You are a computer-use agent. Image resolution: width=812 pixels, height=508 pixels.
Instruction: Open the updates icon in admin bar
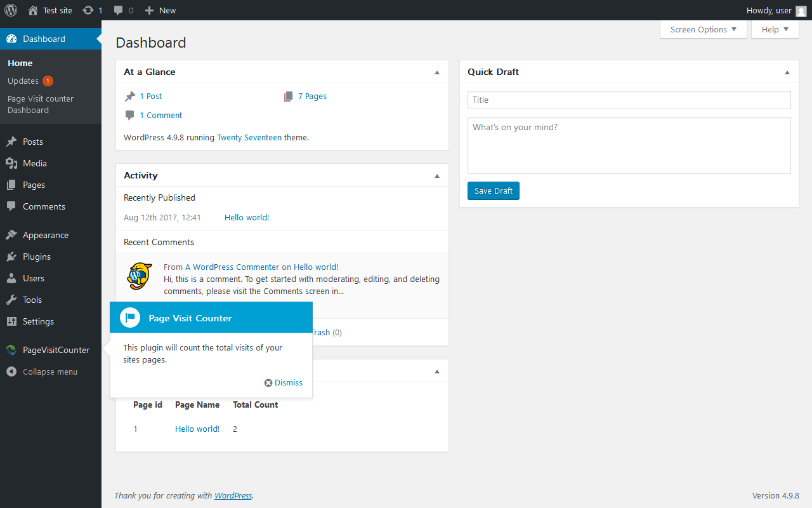(x=88, y=10)
